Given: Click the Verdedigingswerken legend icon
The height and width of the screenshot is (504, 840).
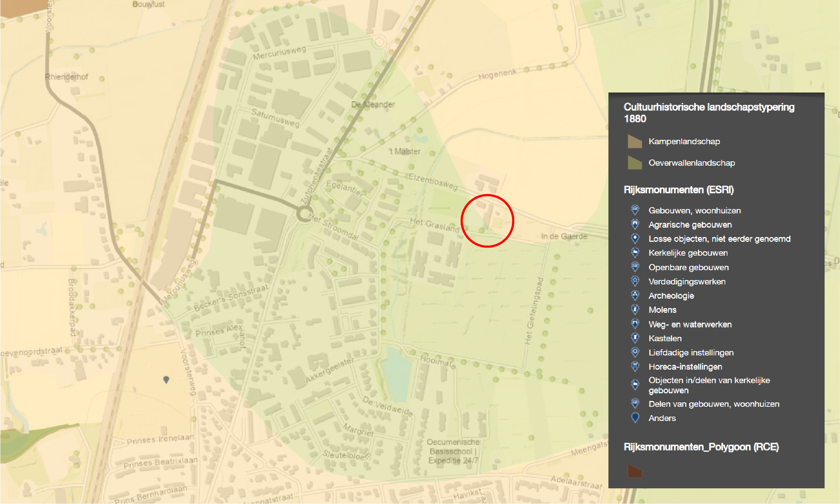Looking at the screenshot, I should coord(635,281).
